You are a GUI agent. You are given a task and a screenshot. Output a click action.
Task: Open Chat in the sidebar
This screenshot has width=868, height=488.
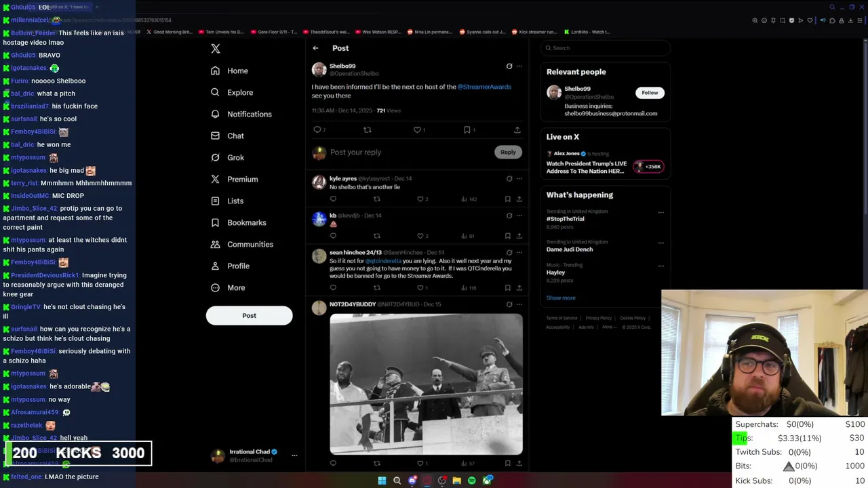tap(227, 136)
